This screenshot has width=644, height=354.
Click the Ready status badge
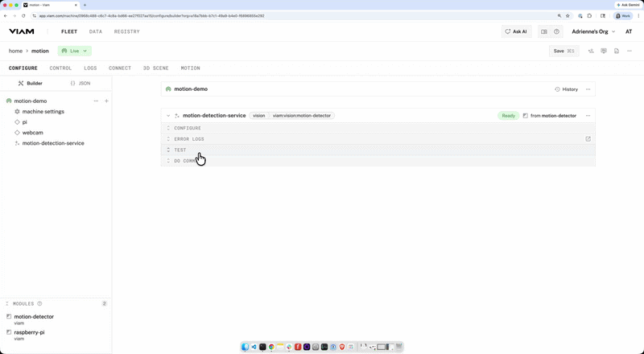point(508,116)
